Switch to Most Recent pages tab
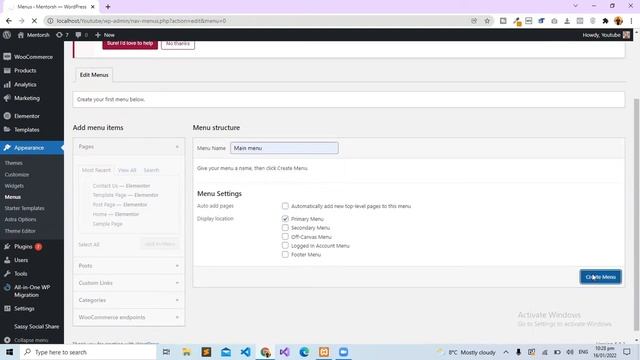 pyautogui.click(x=96, y=170)
